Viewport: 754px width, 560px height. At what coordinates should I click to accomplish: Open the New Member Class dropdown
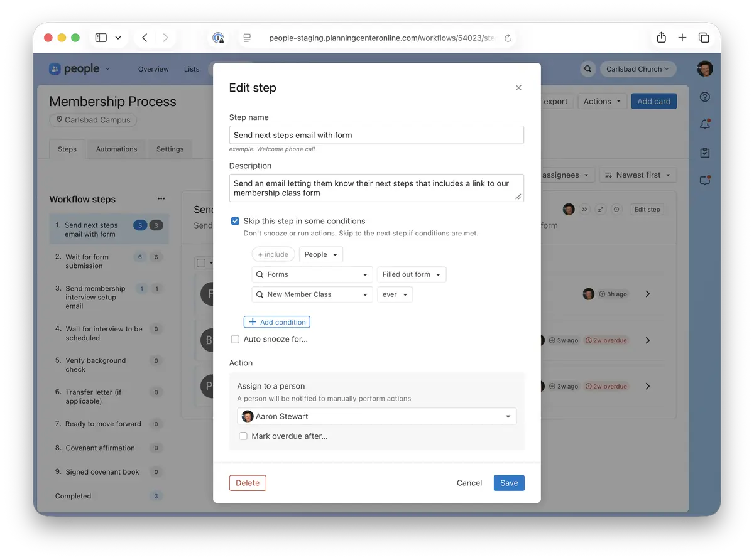[x=312, y=294]
